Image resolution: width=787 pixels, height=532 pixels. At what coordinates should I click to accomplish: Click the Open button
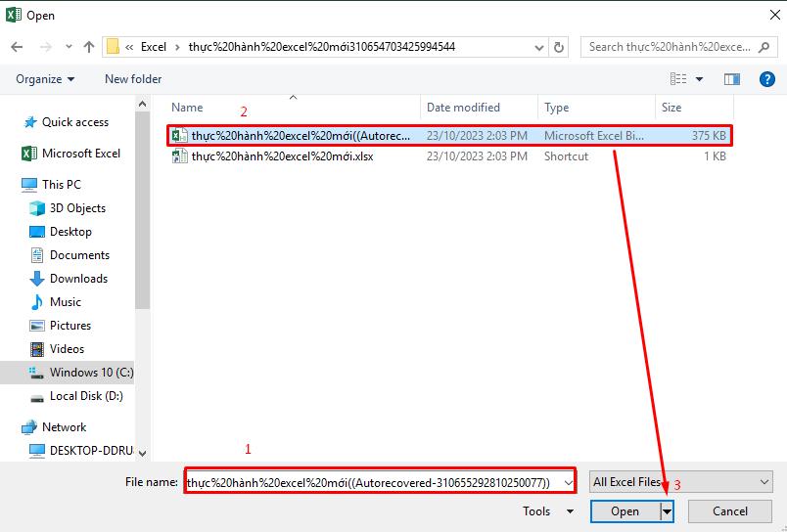tap(625, 511)
